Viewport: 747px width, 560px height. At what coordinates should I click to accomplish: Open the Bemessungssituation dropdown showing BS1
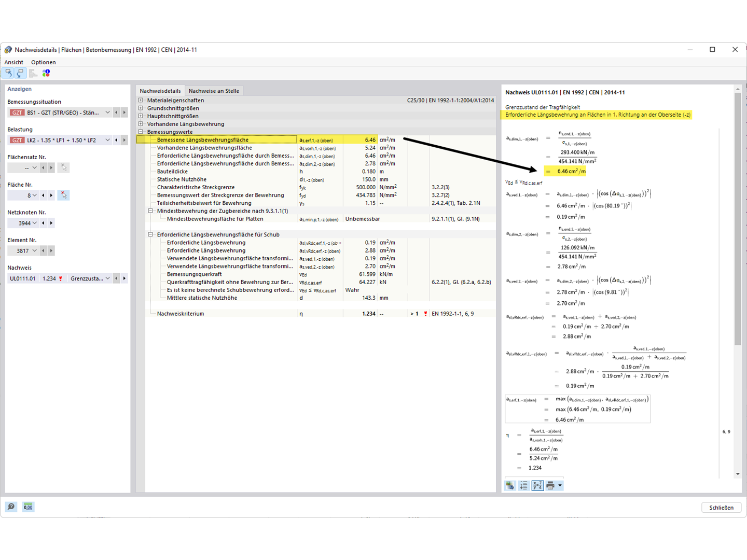[107, 112]
